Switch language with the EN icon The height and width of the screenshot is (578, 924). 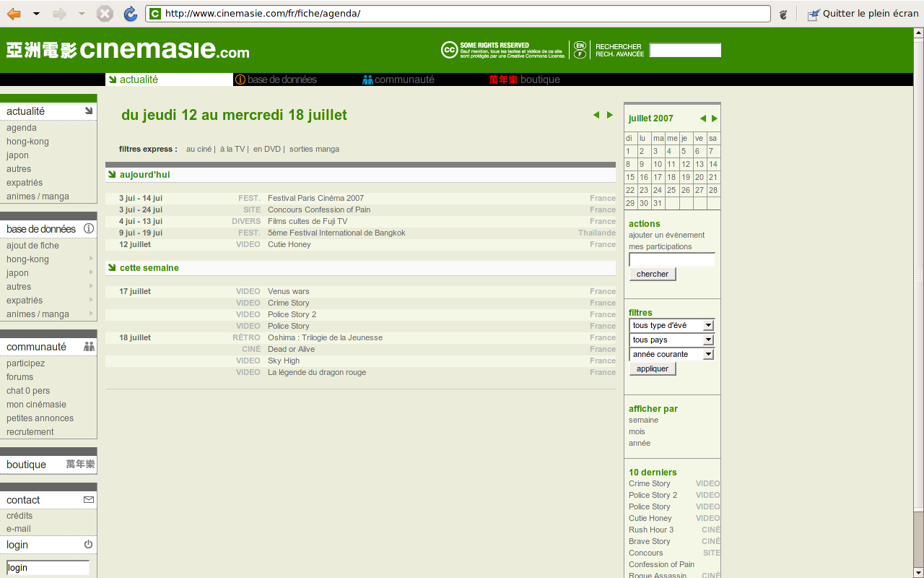pyautogui.click(x=580, y=46)
